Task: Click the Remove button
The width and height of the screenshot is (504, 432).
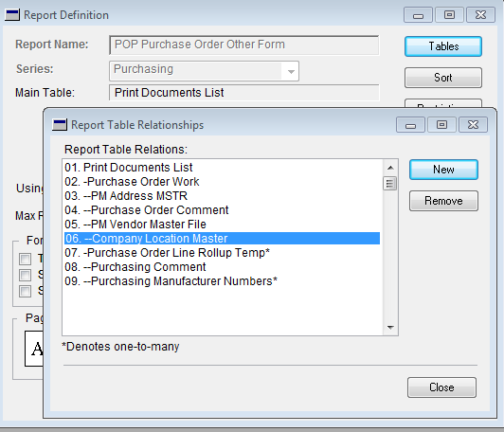Action: (443, 201)
